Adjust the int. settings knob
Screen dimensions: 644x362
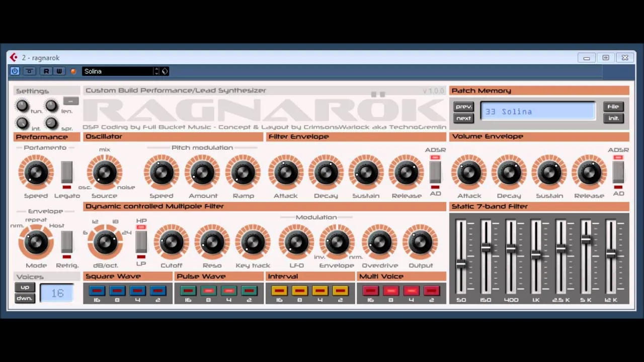click(22, 123)
